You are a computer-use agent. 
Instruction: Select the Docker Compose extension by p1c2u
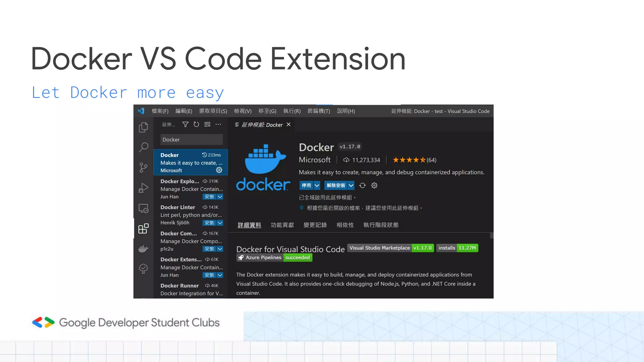[191, 240]
